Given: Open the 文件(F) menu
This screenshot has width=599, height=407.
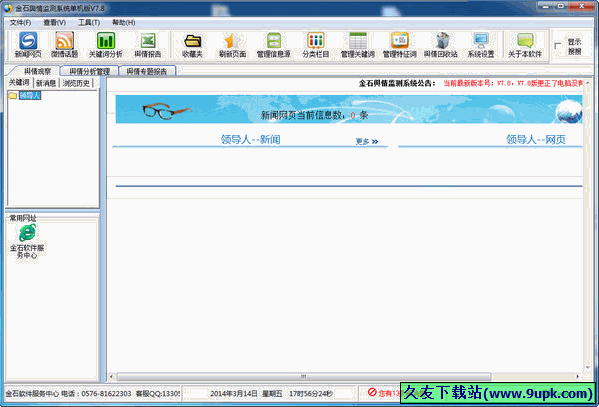Looking at the screenshot, I should 20,23.
